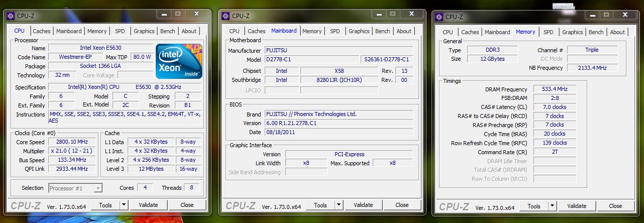
Task: Click the Intel Xeon inside logo
Action: pos(179,61)
